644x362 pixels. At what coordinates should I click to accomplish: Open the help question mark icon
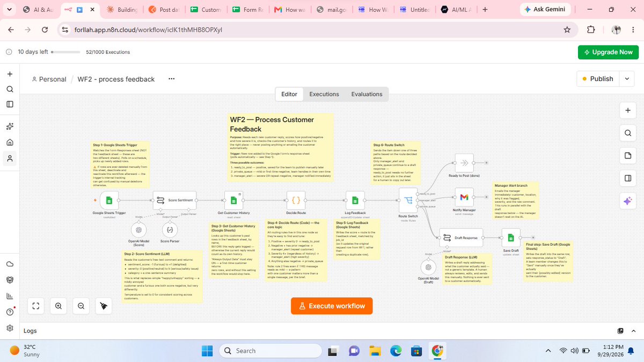tap(10, 312)
